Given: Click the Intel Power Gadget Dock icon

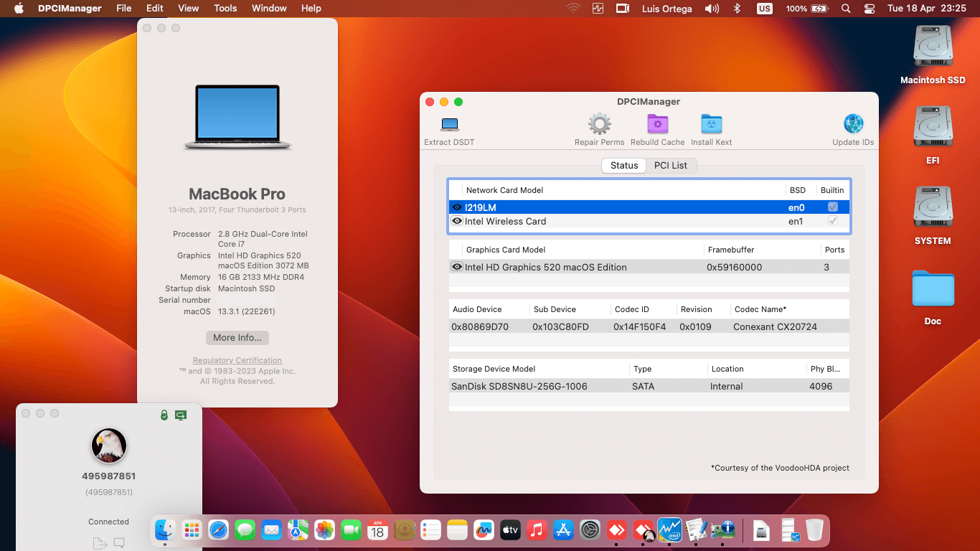Looking at the screenshot, I should [x=669, y=530].
